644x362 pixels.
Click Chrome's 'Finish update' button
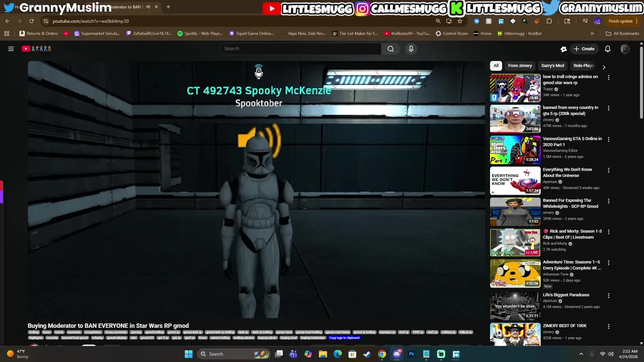[x=623, y=21]
